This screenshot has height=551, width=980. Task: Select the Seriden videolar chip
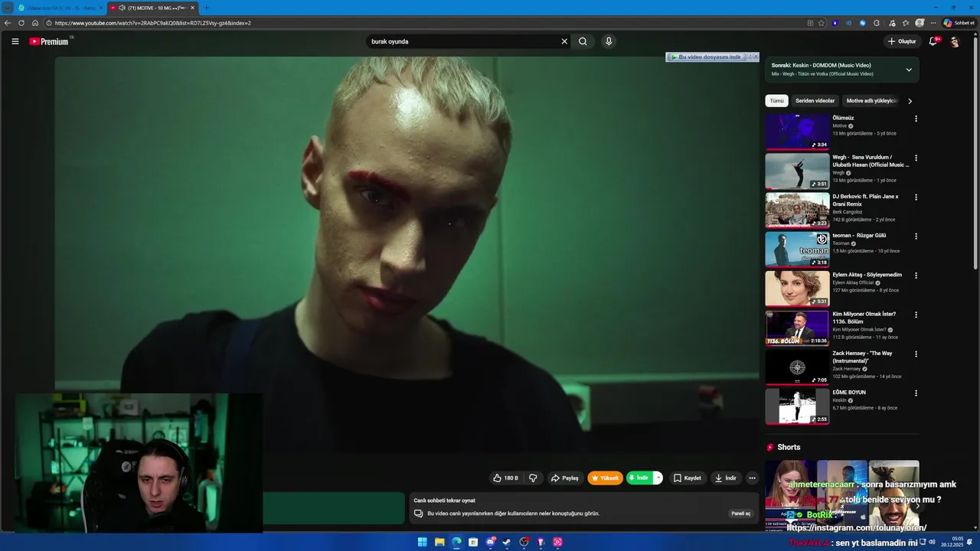(x=815, y=101)
